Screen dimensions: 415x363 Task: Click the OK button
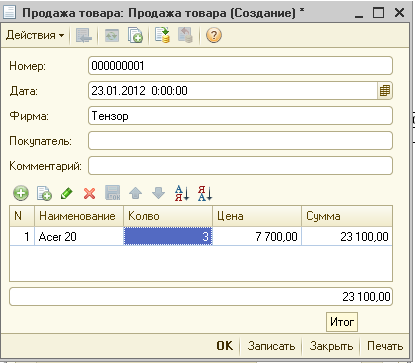click(x=225, y=346)
